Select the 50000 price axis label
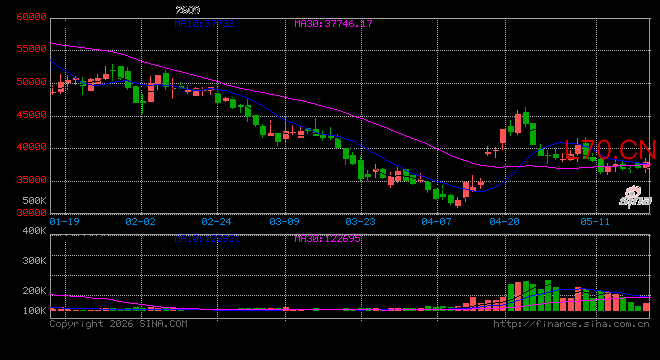This screenshot has width=660, height=360. (x=31, y=82)
